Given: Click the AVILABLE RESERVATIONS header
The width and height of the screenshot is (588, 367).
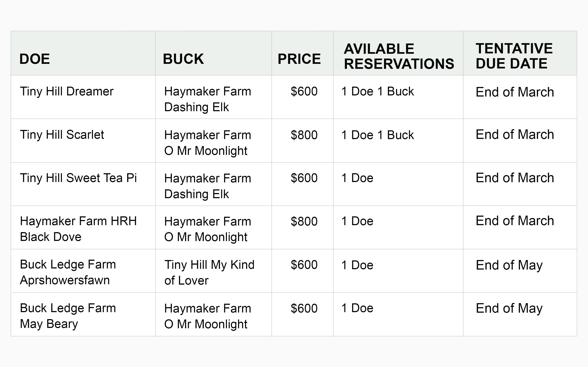Looking at the screenshot, I should point(399,56).
